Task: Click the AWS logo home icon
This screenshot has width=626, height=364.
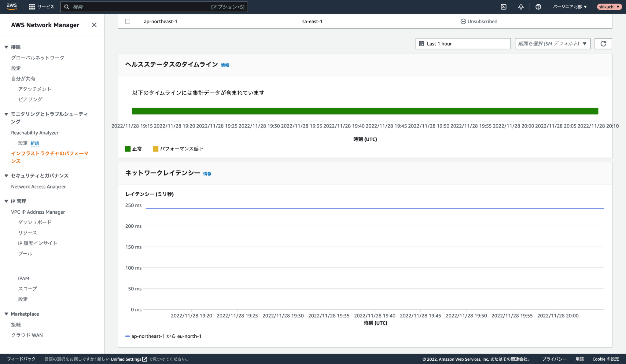Action: [x=12, y=7]
